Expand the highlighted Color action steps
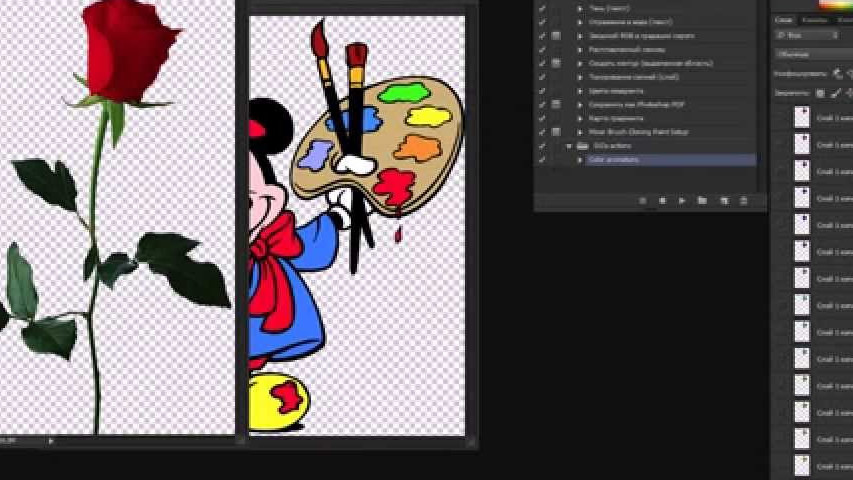Image resolution: width=853 pixels, height=480 pixels. pyautogui.click(x=580, y=159)
